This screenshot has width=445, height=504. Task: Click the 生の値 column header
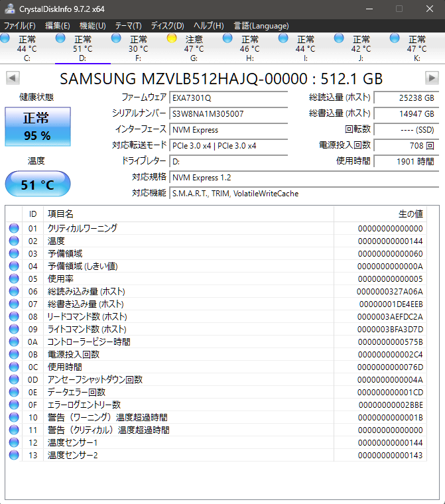[410, 214]
